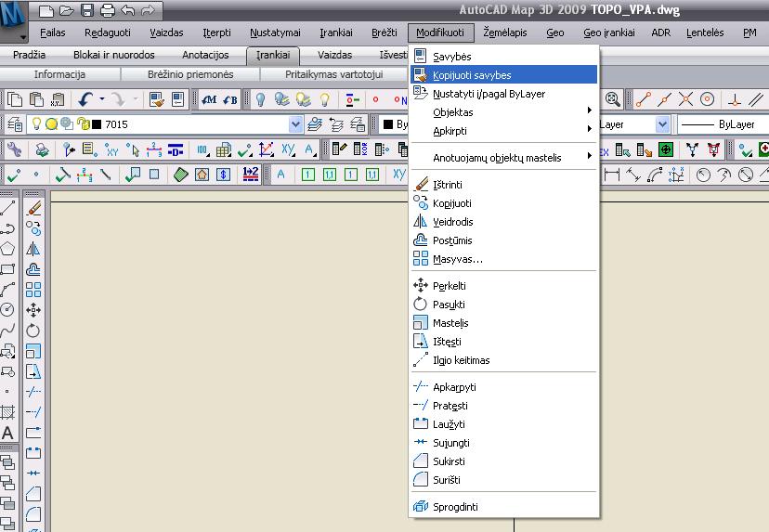
Task: Toggle perpendicular object snap icon
Action: click(x=735, y=99)
